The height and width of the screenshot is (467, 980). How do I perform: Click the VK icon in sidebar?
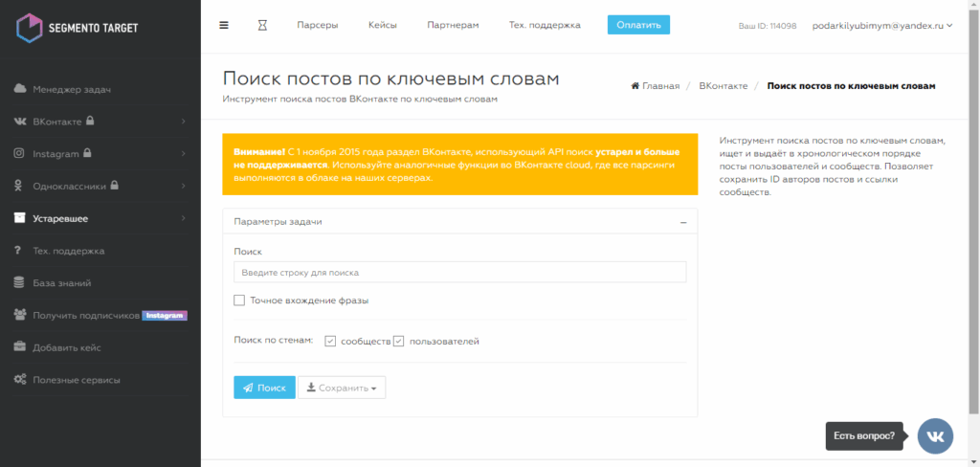(20, 122)
